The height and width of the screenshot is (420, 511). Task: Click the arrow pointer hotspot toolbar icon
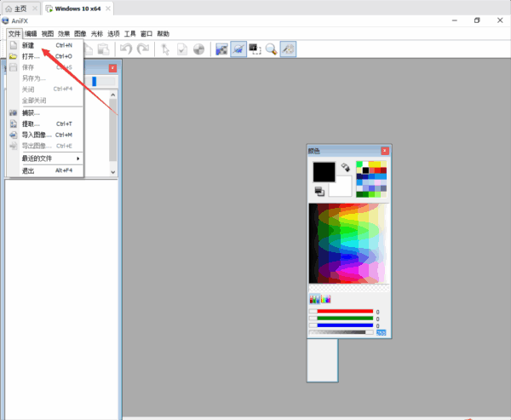pyautogui.click(x=166, y=50)
